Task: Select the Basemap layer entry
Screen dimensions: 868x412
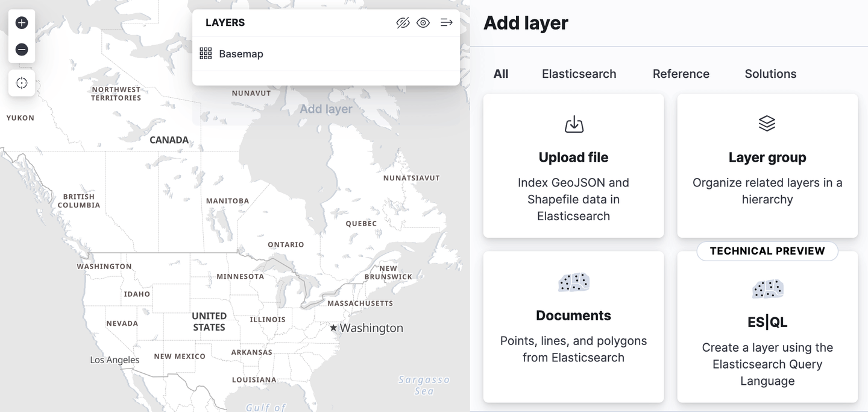Action: click(241, 53)
